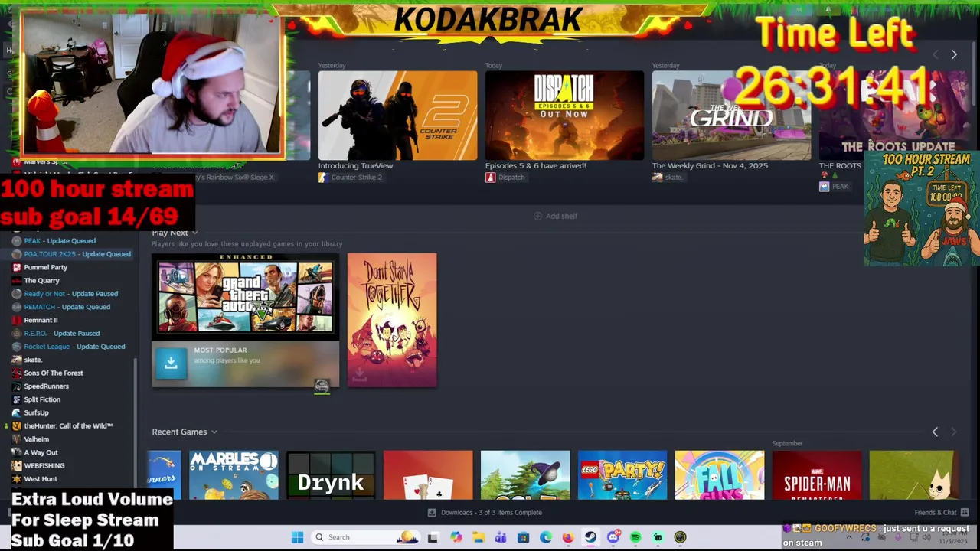Select Valheim in library list
The height and width of the screenshot is (551, 980).
coord(36,439)
